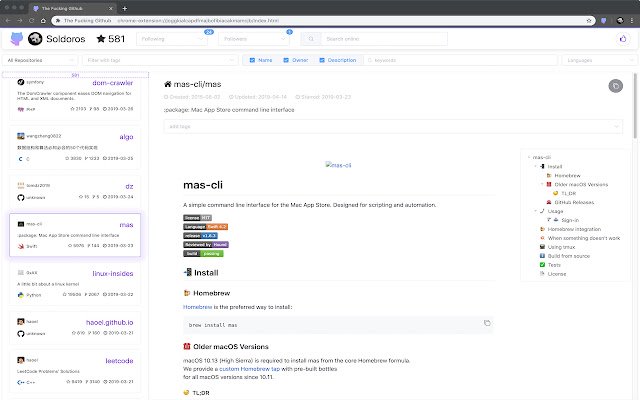Open the Homebrew hyperlink in the readme

[198, 307]
